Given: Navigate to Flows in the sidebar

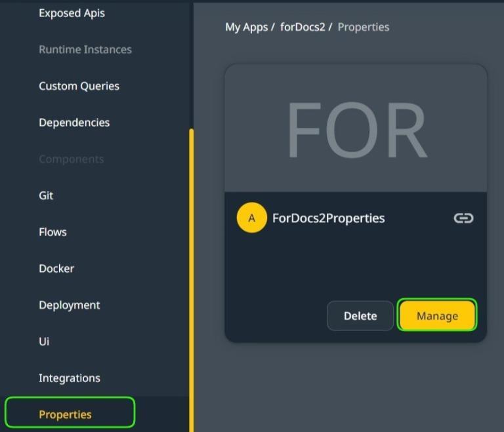Looking at the screenshot, I should coord(52,232).
